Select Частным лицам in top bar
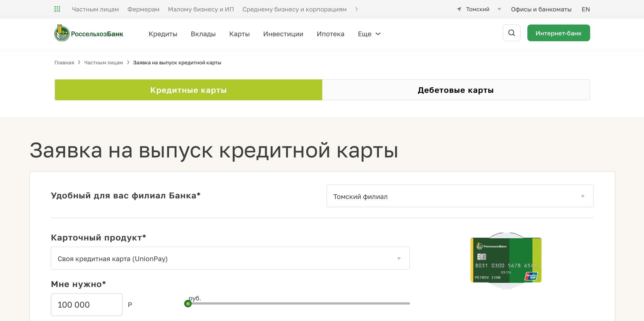 [x=95, y=9]
